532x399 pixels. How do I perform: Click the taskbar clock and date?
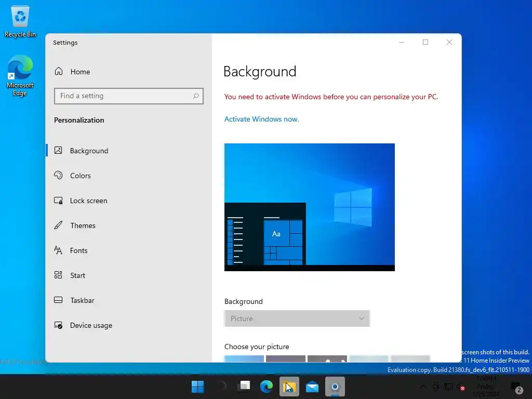[x=486, y=387]
